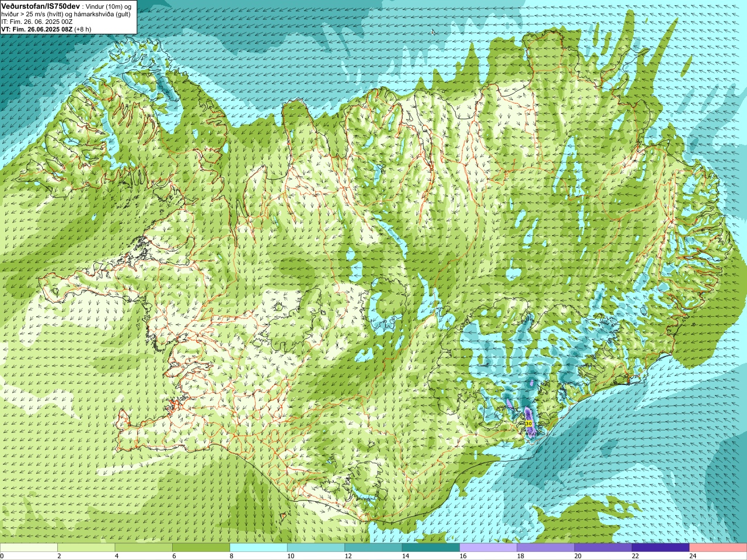Click the light green 2–4 m/s legend swatch
Image resolution: width=747 pixels, height=560 pixels.
[86, 548]
